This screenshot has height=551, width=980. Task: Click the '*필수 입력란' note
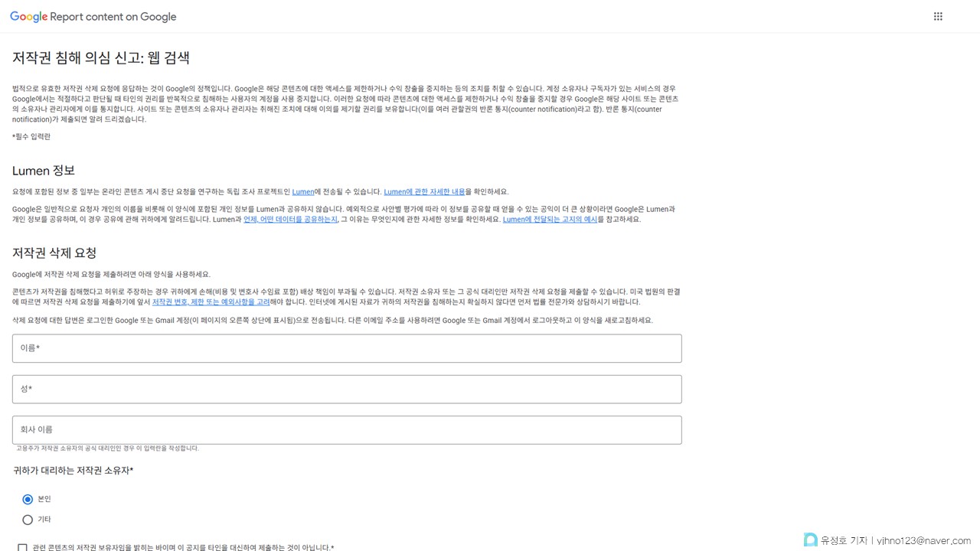click(31, 137)
